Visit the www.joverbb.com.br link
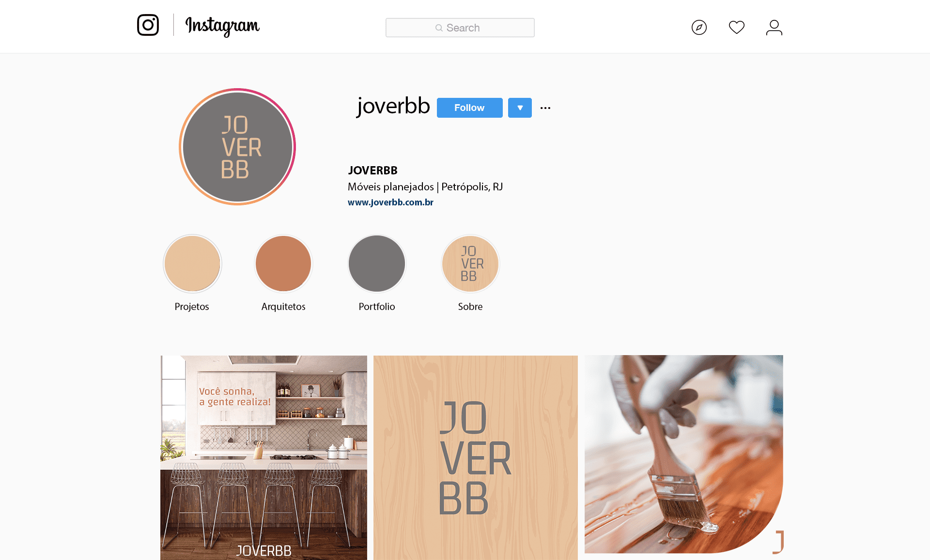The height and width of the screenshot is (560, 930). [390, 202]
